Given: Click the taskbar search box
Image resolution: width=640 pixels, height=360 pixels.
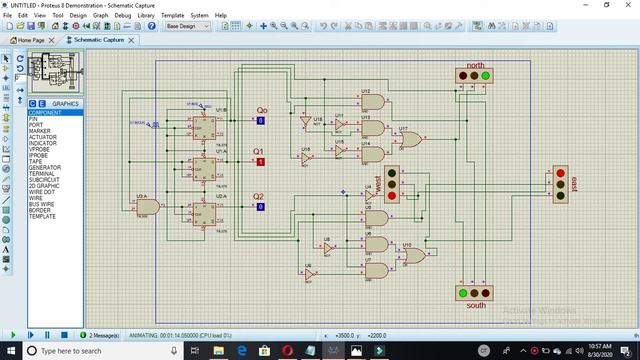Looking at the screenshot, I should (103, 351).
